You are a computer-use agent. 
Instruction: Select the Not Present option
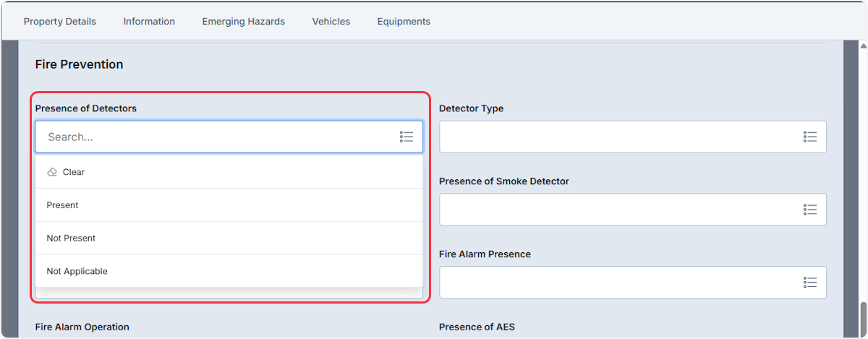(x=229, y=238)
